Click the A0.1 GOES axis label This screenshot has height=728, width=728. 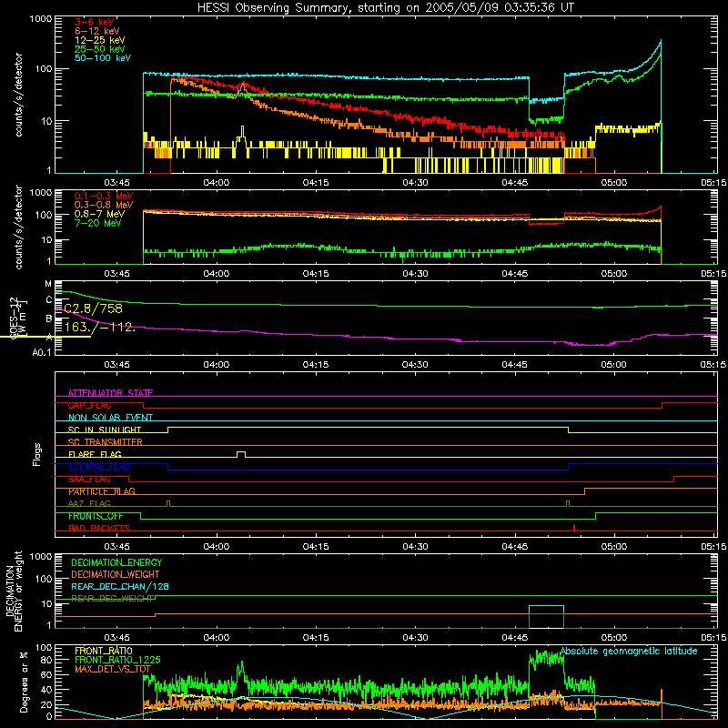42,353
